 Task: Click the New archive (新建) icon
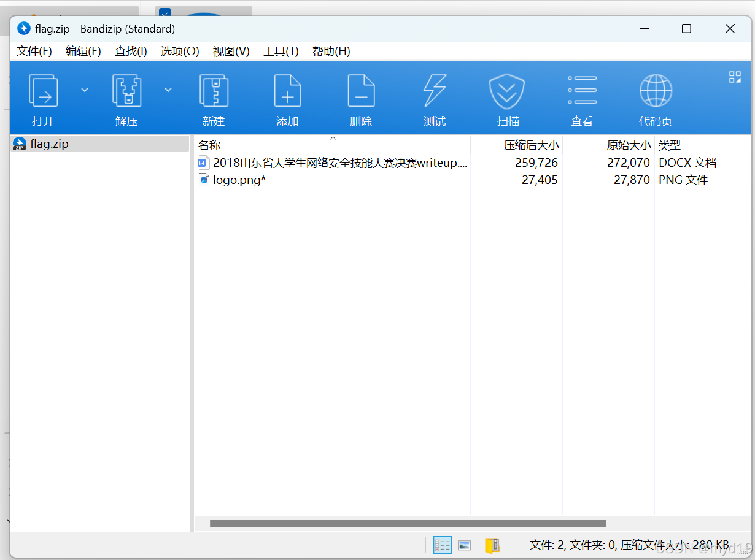pos(214,91)
